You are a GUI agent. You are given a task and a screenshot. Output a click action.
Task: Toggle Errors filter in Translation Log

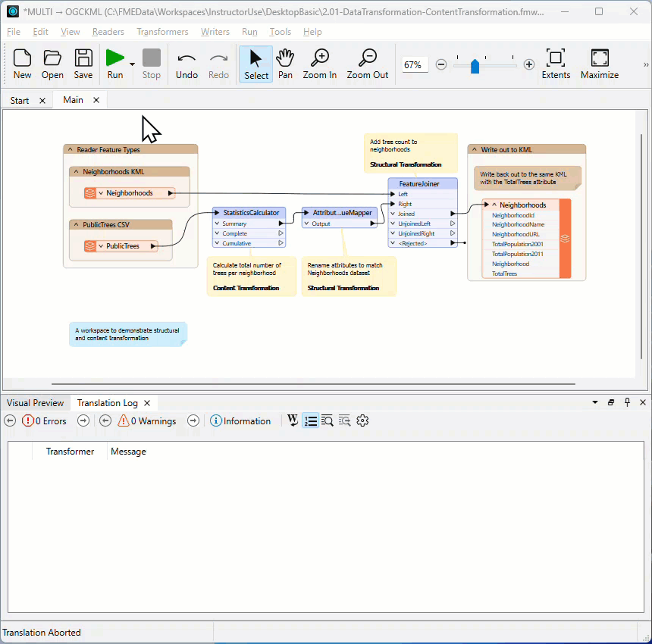pos(44,421)
